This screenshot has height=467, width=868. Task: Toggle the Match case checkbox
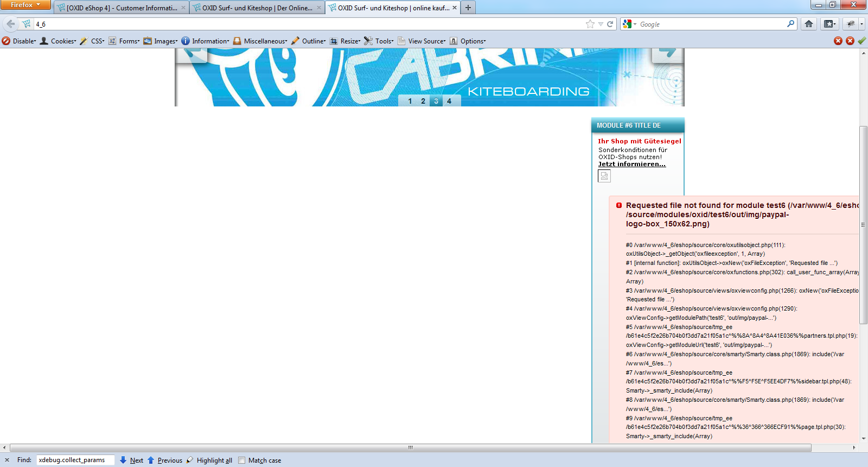pyautogui.click(x=242, y=460)
